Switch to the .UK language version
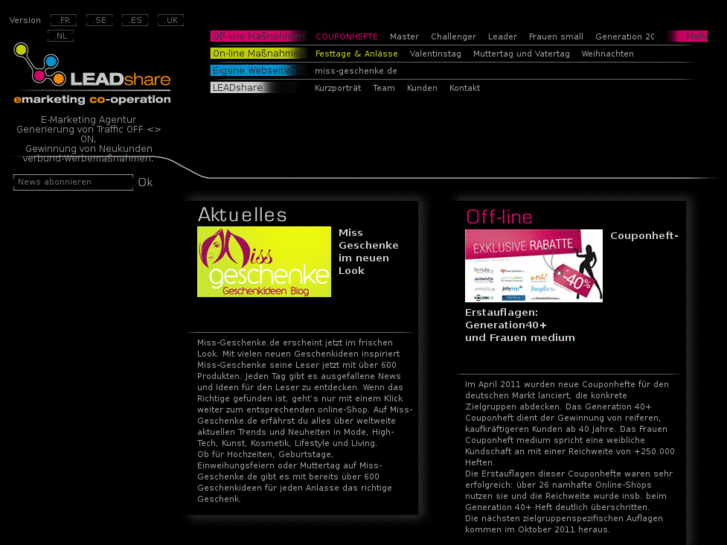 pyautogui.click(x=171, y=20)
